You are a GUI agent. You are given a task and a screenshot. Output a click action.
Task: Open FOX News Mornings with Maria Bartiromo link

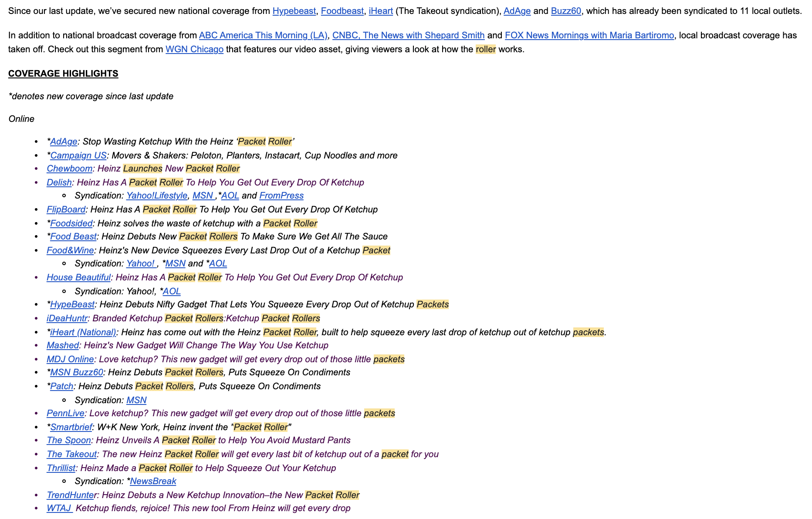click(589, 35)
